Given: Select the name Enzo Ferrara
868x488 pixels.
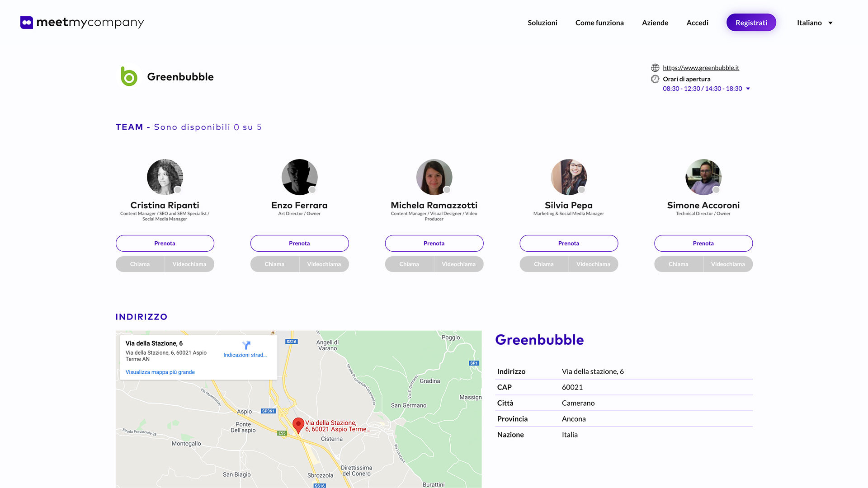Looking at the screenshot, I should 300,205.
